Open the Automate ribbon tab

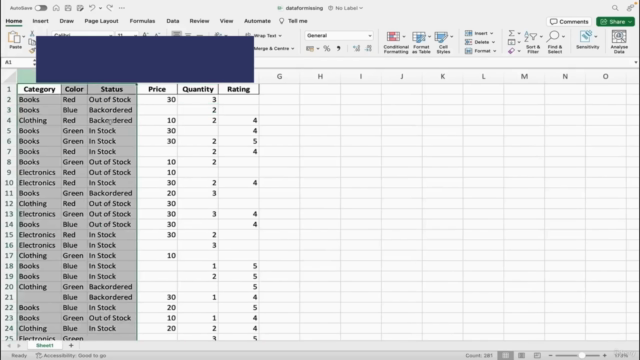point(257,21)
